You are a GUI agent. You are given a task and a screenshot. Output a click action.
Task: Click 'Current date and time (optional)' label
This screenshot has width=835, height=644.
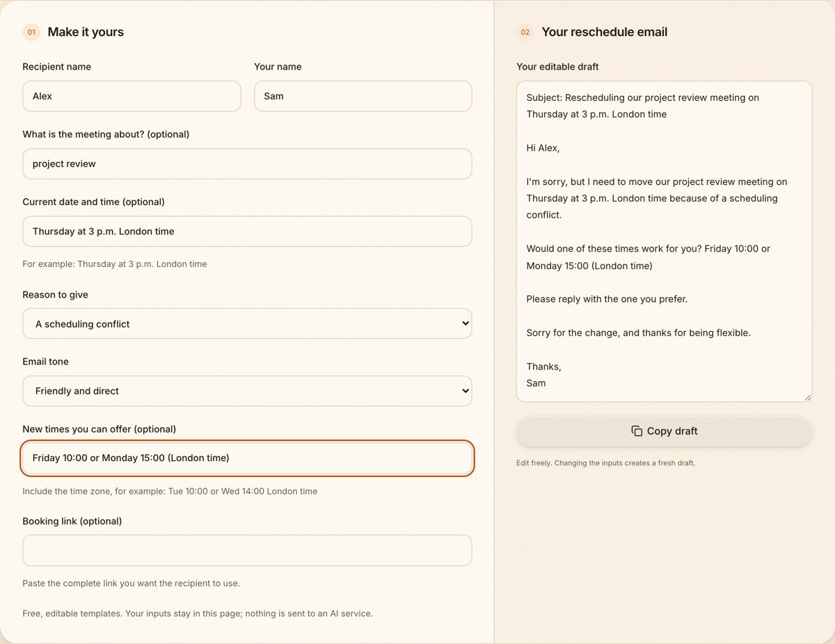click(93, 202)
